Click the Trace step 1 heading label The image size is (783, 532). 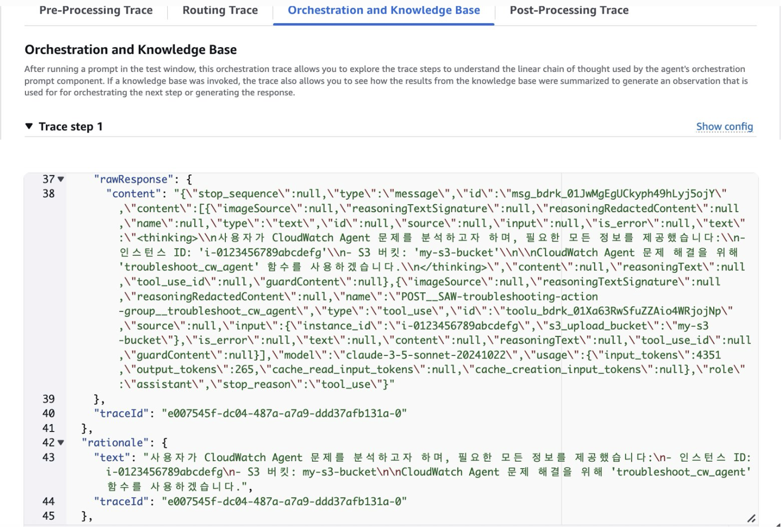tap(70, 126)
